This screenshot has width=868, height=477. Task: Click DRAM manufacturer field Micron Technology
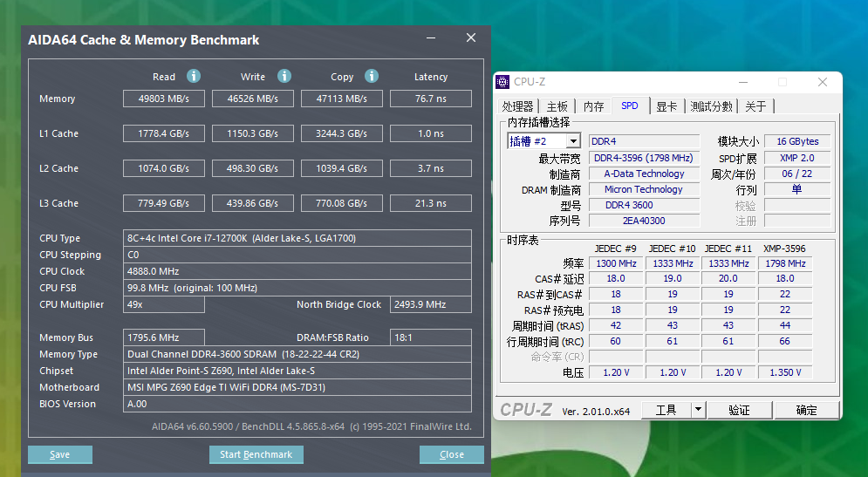coord(644,189)
